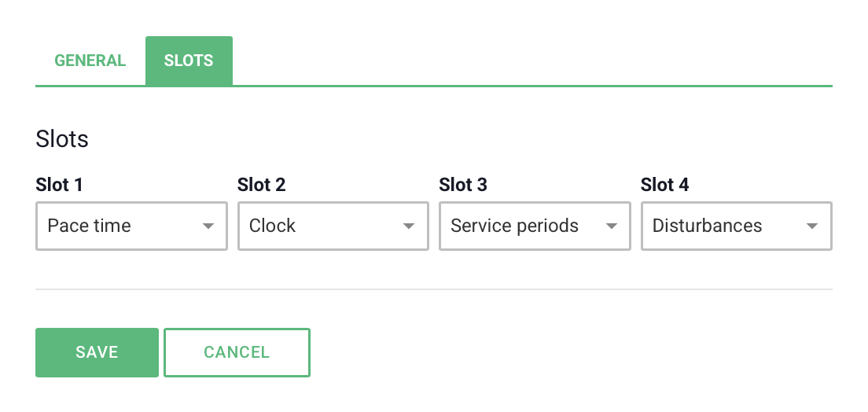Click the Slot 4 dropdown arrow icon
The image size is (868, 412).
pos(812,226)
